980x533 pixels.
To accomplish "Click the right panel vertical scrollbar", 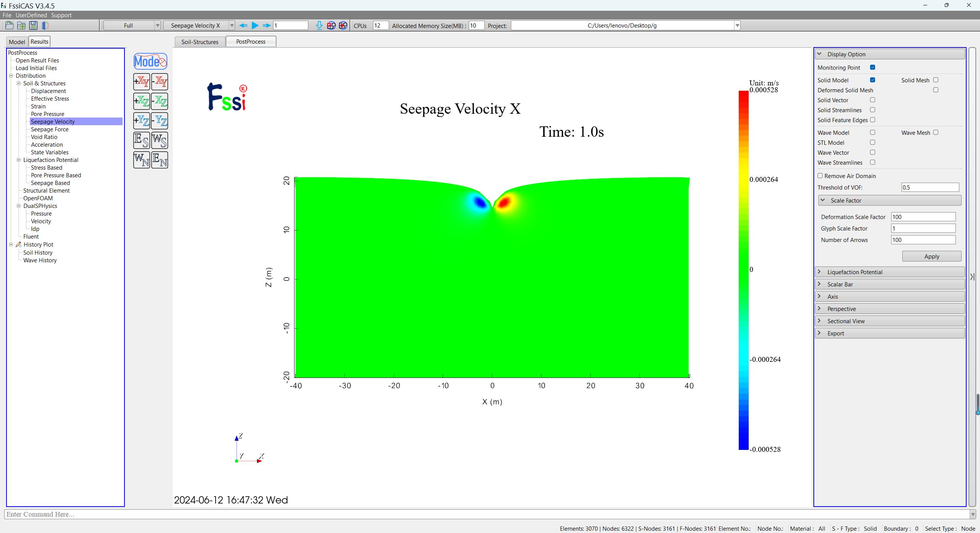I will coord(972,276).
